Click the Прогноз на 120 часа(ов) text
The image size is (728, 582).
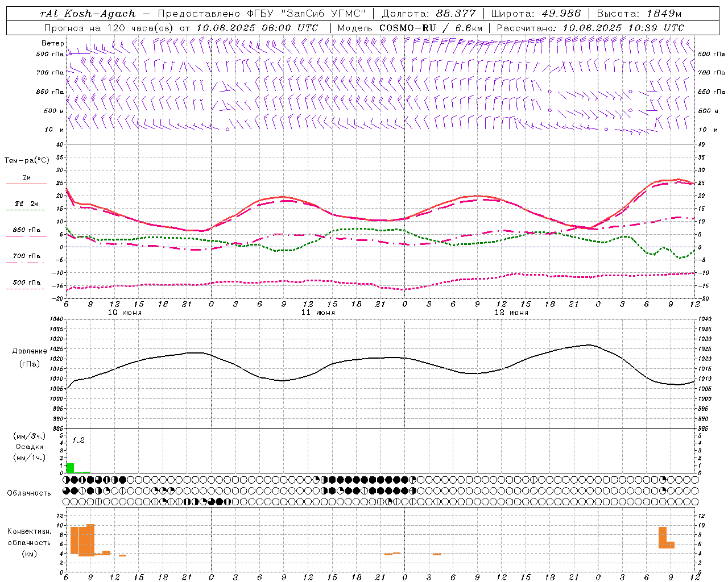point(110,28)
